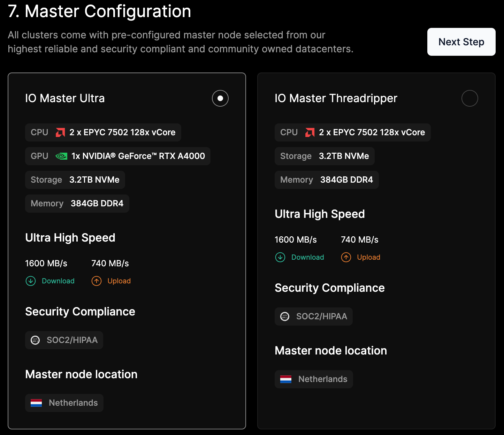Click the Netherlands flag in Threadripper card
This screenshot has width=504, height=435.
pyautogui.click(x=286, y=379)
